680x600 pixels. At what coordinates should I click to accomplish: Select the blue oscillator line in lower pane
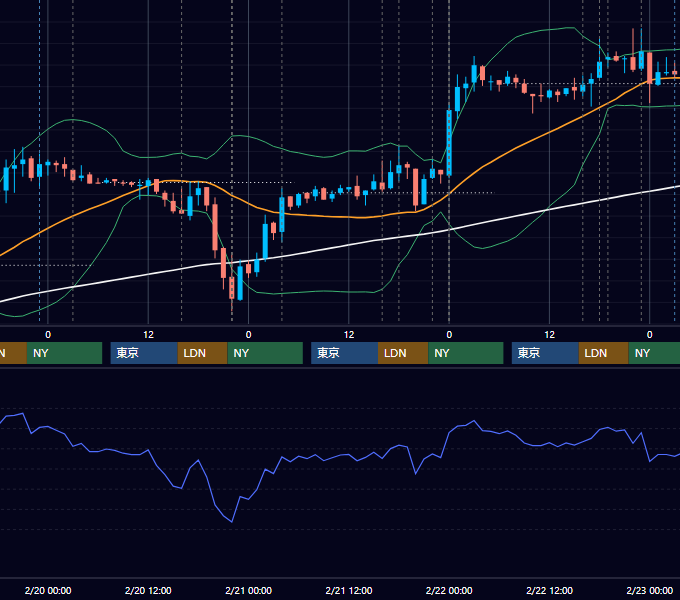coord(347,456)
